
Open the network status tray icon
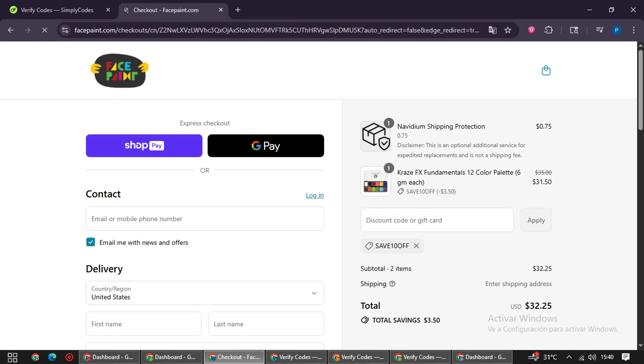pyautogui.click(x=581, y=357)
